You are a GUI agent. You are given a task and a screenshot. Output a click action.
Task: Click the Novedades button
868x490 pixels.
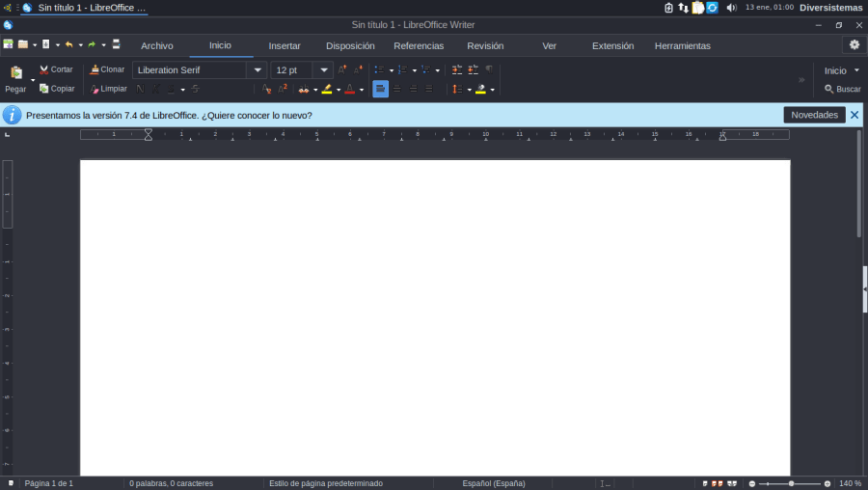(814, 115)
